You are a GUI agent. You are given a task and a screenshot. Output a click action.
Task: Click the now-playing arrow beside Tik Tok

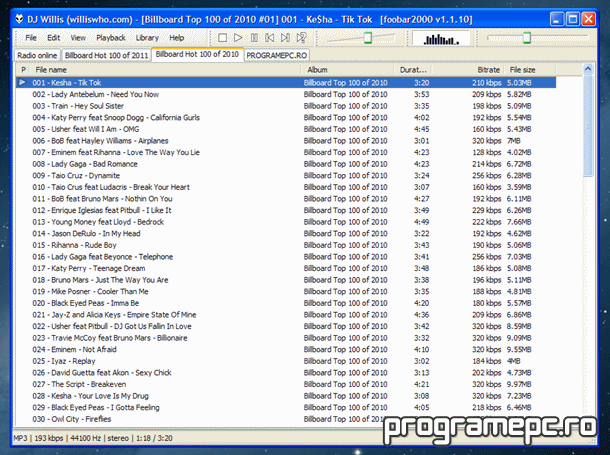(x=23, y=82)
